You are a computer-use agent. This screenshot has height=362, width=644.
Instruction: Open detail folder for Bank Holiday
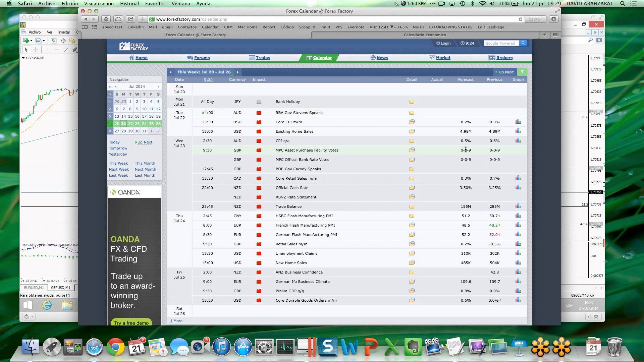coord(412,102)
